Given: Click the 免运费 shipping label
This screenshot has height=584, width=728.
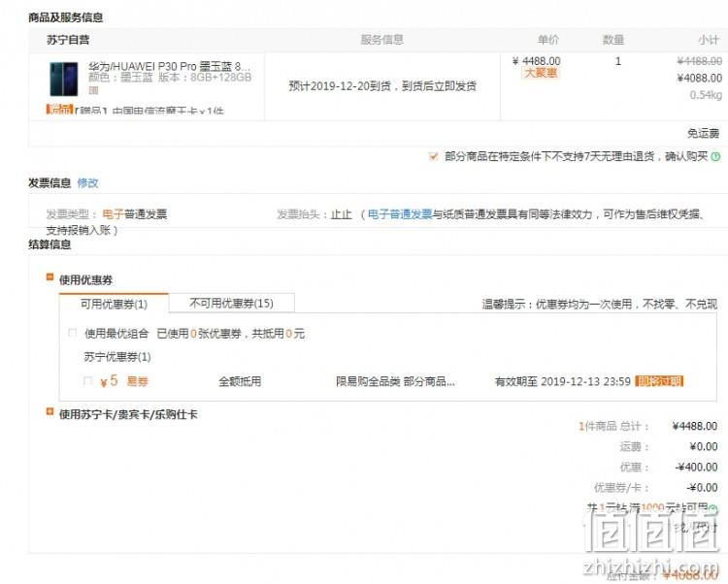Looking at the screenshot, I should [x=704, y=134].
